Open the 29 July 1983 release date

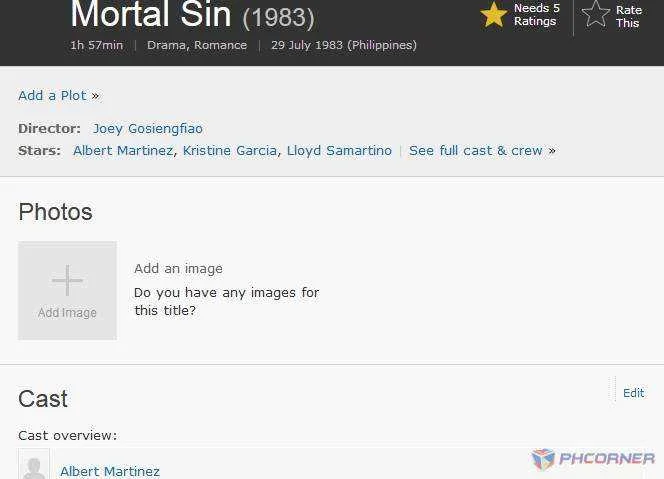[x=343, y=45]
